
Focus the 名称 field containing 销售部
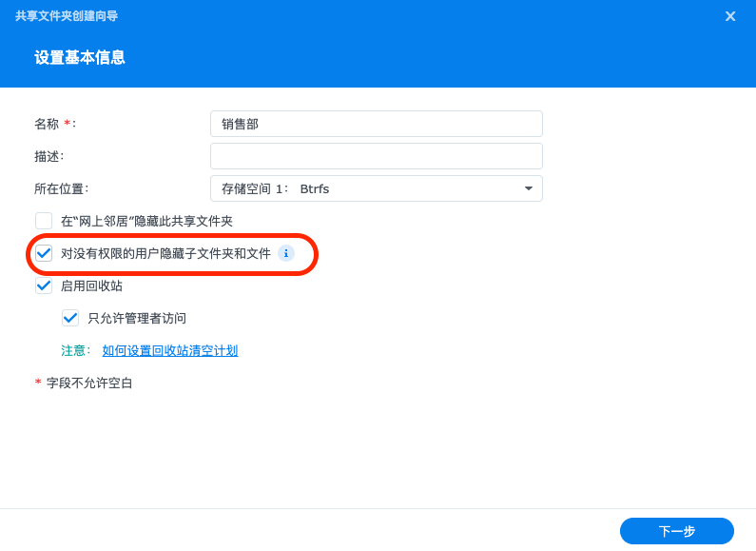point(376,124)
